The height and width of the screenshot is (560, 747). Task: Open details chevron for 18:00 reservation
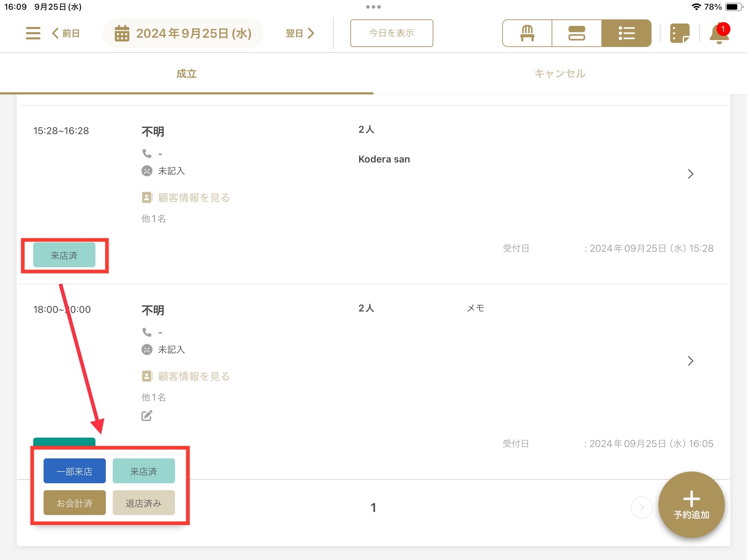[x=691, y=361]
